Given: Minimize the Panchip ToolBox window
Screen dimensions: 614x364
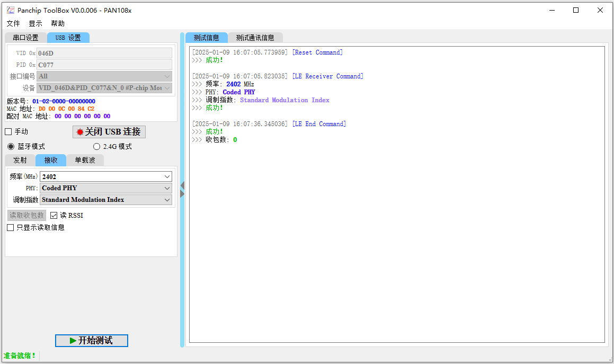Looking at the screenshot, I should click(x=552, y=10).
